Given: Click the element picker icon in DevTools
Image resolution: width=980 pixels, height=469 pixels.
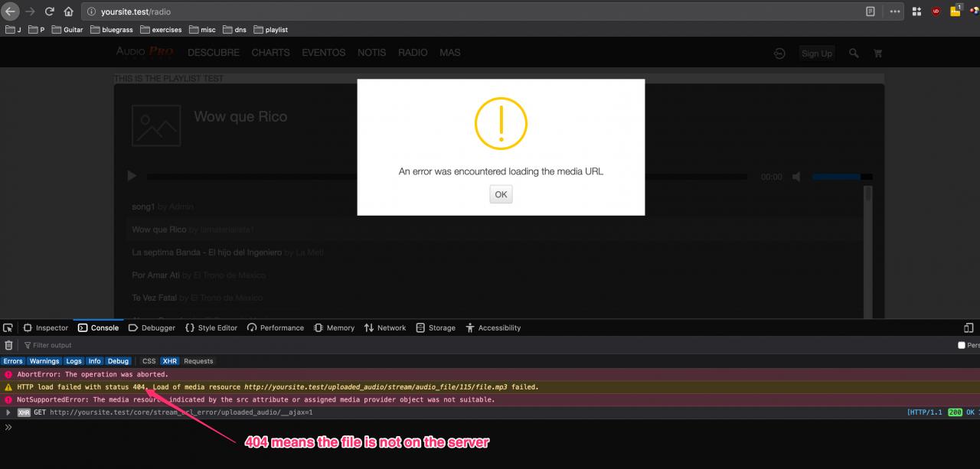Looking at the screenshot, I should (x=8, y=327).
